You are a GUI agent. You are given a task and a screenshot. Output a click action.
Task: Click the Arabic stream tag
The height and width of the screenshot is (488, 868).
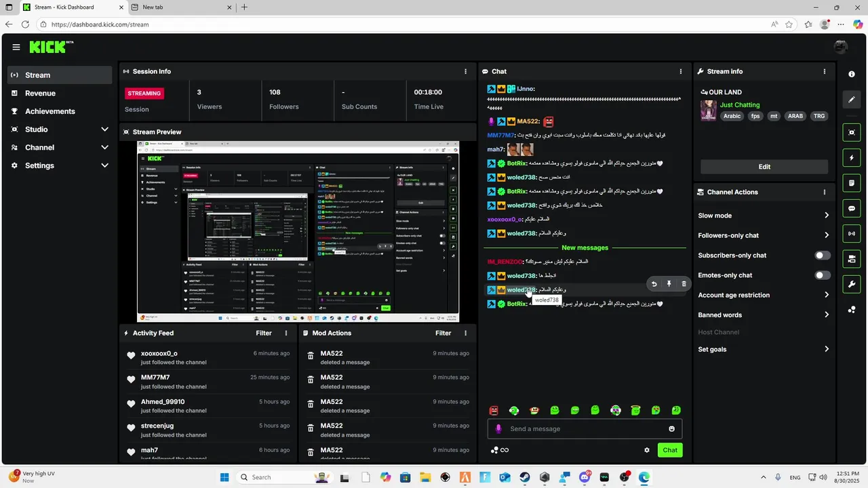(732, 116)
